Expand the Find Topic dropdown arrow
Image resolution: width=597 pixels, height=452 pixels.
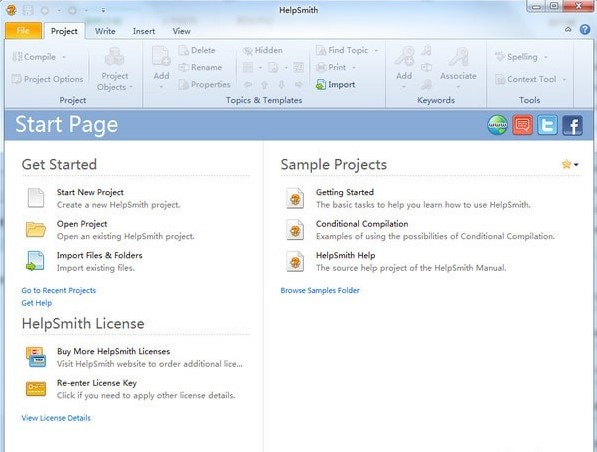point(376,50)
